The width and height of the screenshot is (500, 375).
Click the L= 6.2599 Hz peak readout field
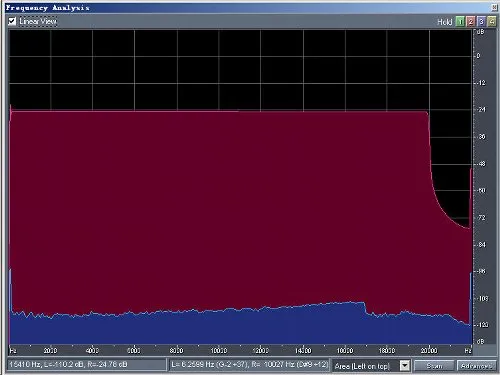(x=249, y=364)
